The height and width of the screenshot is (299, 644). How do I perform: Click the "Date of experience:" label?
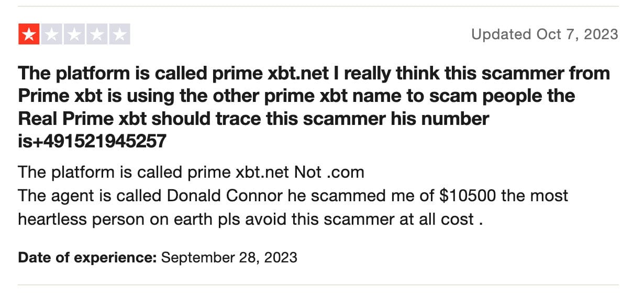click(87, 257)
